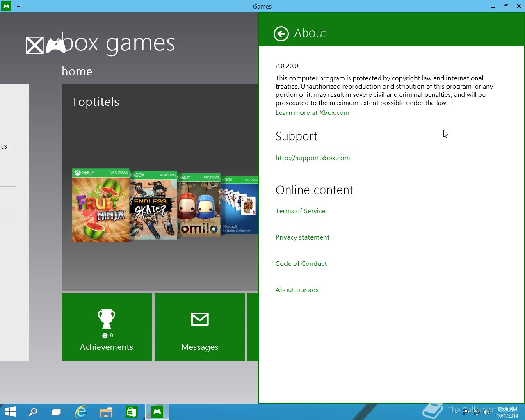Image resolution: width=525 pixels, height=420 pixels.
Task: Open the Messages tile
Action: click(x=200, y=327)
